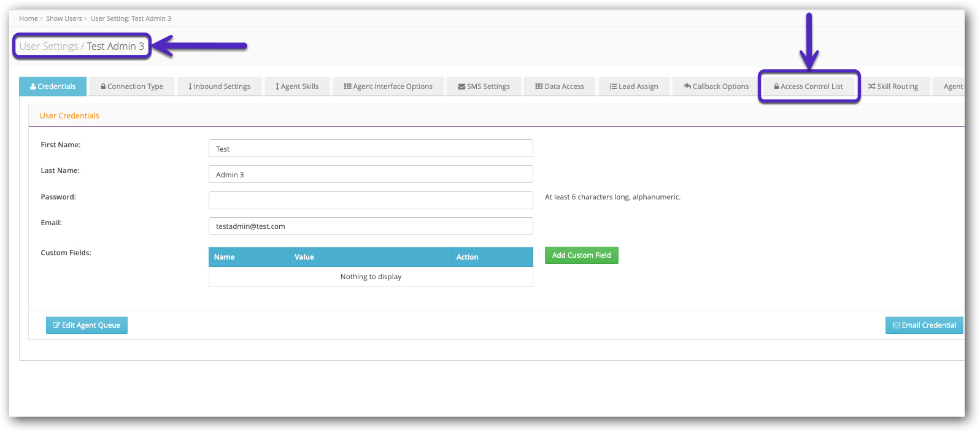The image size is (980, 432).
Task: Click the user icon on Credentials tab
Action: (x=33, y=87)
